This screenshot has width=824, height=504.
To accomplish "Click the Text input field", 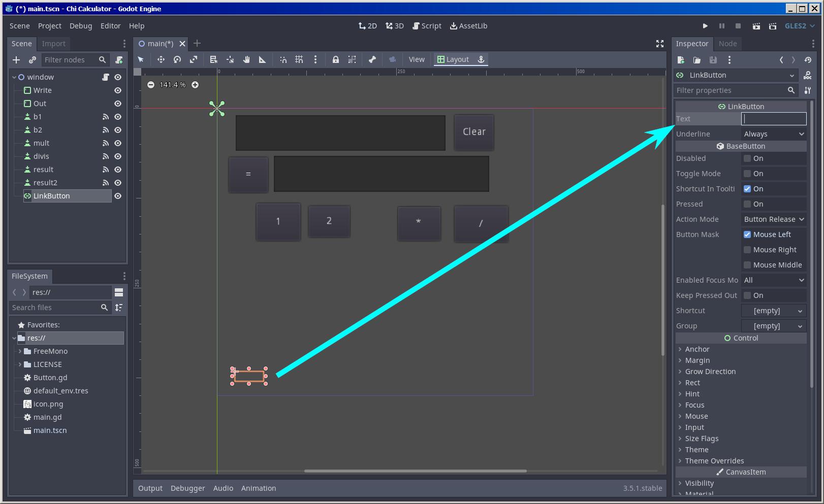I will [x=774, y=119].
